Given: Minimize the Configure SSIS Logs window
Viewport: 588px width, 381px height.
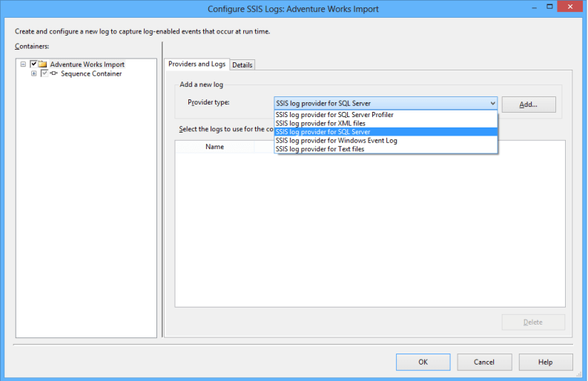Looking at the screenshot, I should pyautogui.click(x=535, y=7).
